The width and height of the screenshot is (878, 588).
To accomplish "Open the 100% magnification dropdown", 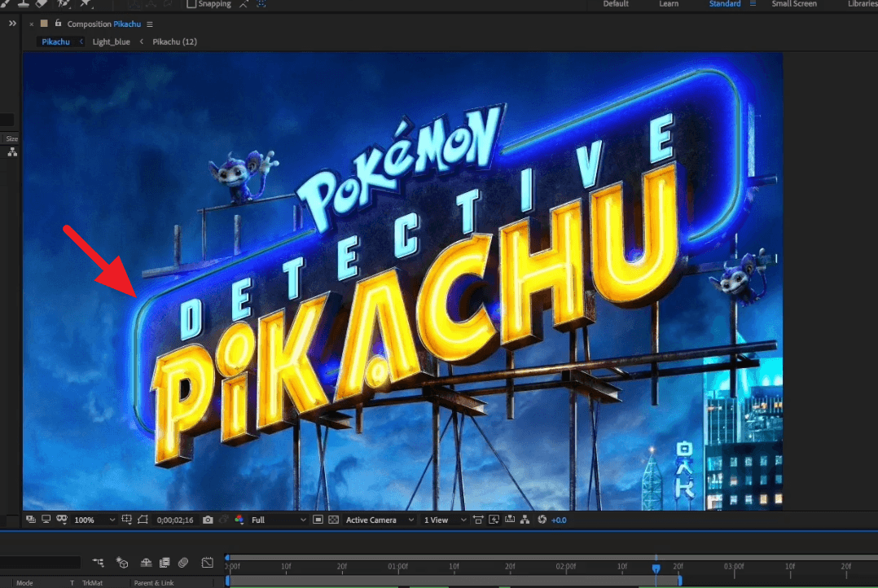I will point(94,520).
